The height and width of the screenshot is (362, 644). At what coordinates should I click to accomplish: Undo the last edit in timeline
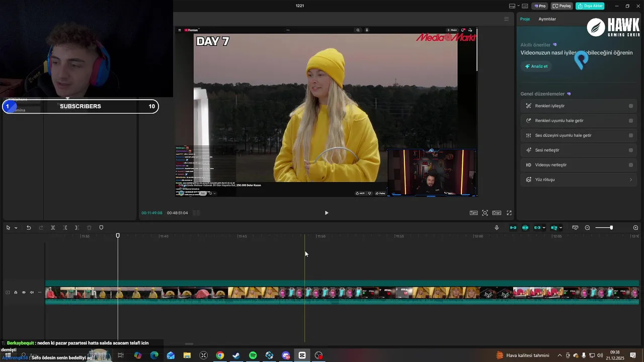(x=29, y=228)
